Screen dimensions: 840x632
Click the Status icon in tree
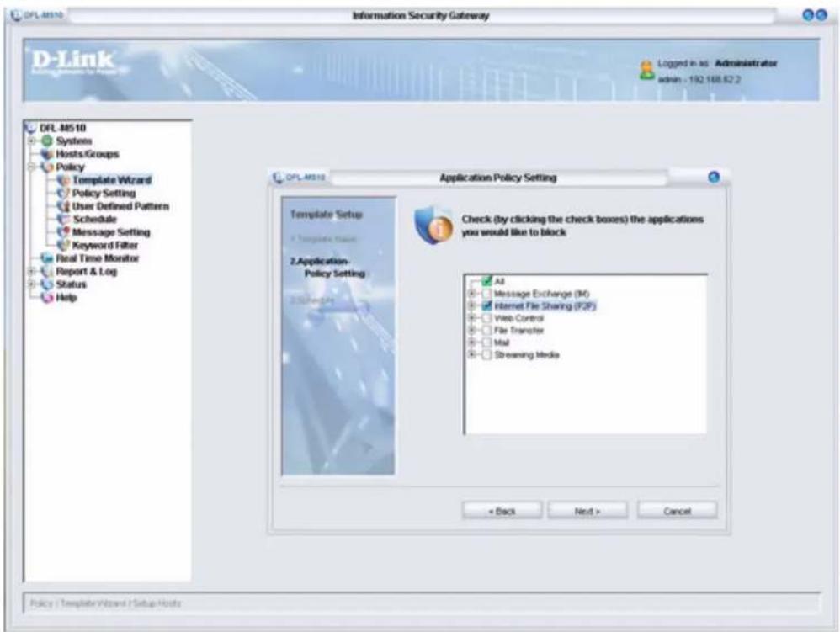(47, 284)
